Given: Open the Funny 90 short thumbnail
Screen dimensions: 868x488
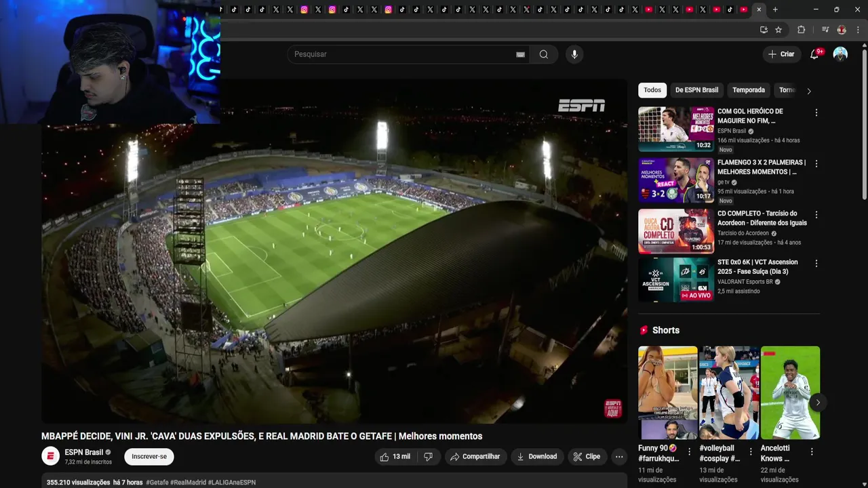Looking at the screenshot, I should [667, 392].
